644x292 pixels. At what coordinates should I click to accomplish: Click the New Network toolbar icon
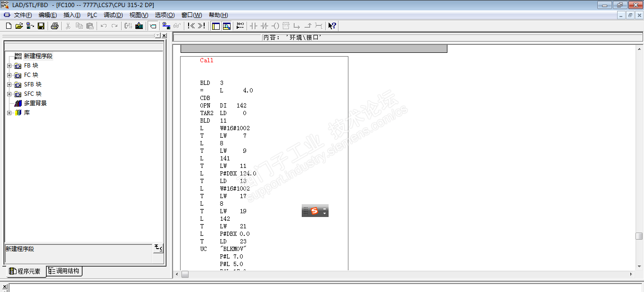[x=240, y=26]
